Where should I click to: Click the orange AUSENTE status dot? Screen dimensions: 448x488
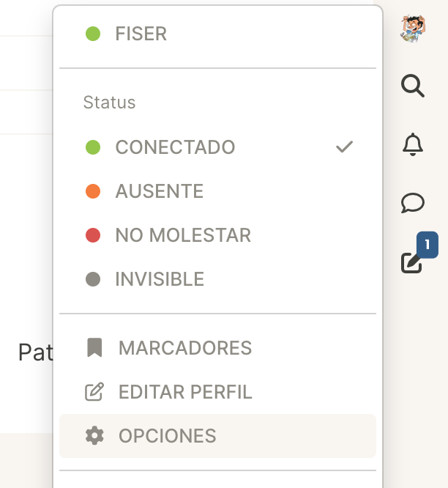pyautogui.click(x=93, y=191)
